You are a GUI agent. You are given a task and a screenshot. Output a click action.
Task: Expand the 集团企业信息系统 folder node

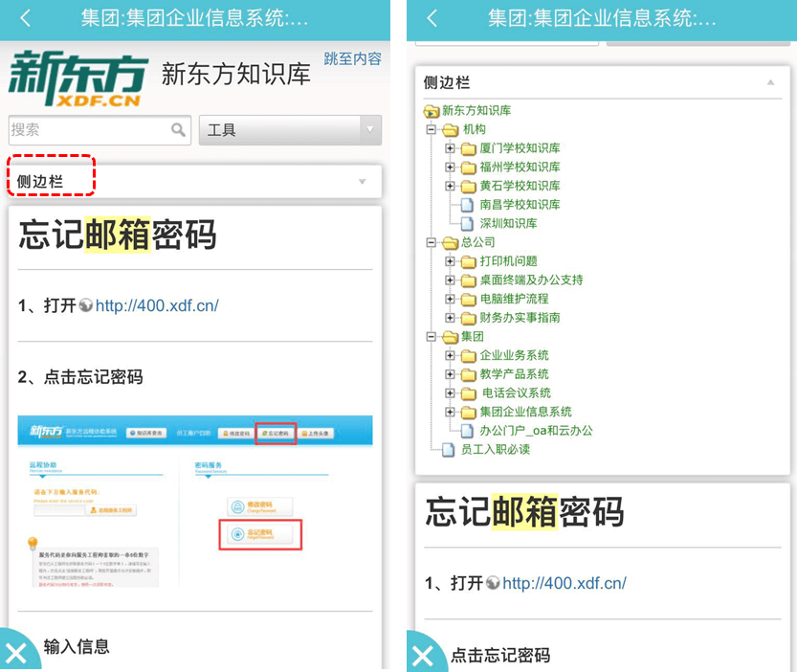tap(450, 412)
